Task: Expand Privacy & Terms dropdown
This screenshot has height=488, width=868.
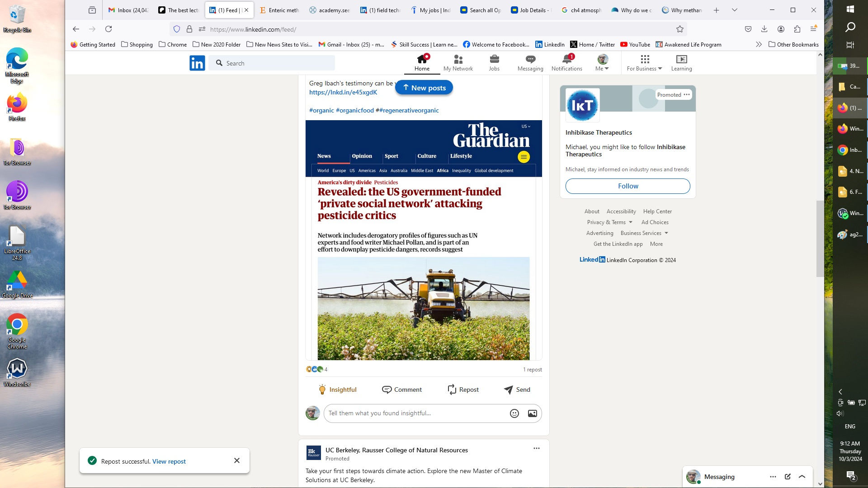Action: [x=609, y=222]
